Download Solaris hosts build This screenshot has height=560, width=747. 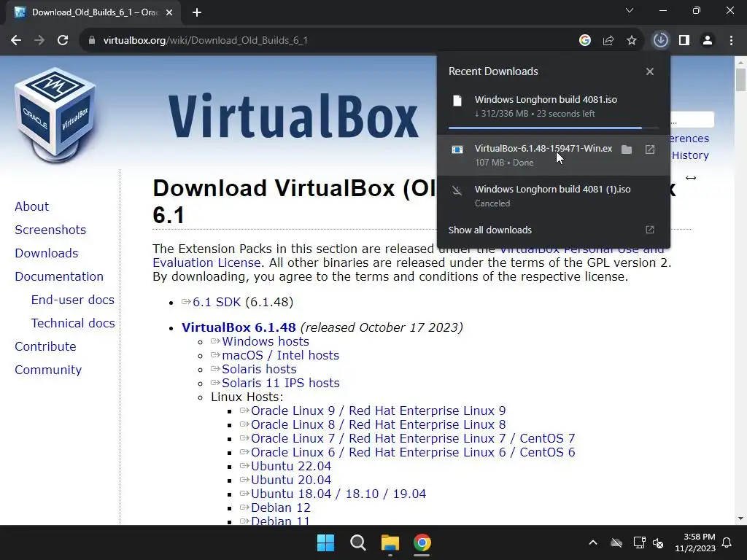(x=259, y=369)
